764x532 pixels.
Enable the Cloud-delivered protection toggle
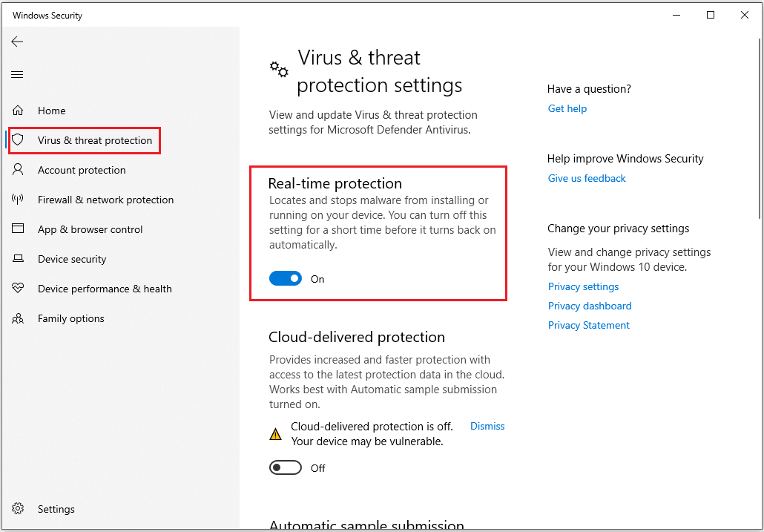286,468
